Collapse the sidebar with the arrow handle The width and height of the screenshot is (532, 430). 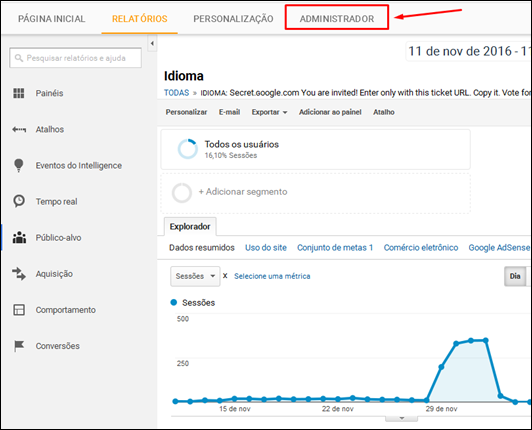[152, 43]
